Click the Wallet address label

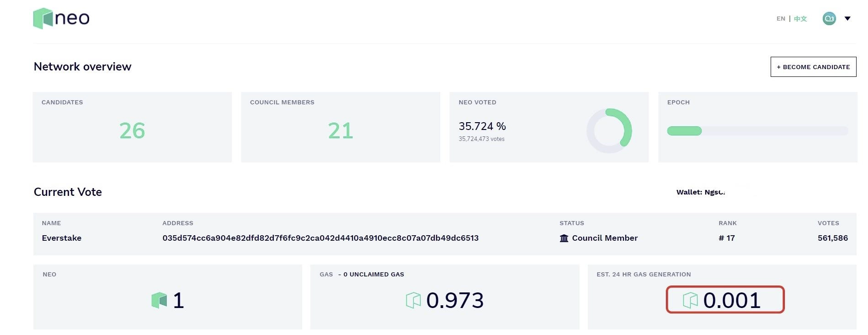[701, 192]
